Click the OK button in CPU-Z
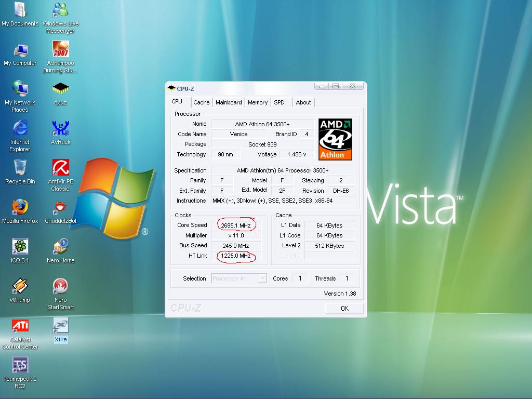The image size is (532, 399). tap(344, 309)
